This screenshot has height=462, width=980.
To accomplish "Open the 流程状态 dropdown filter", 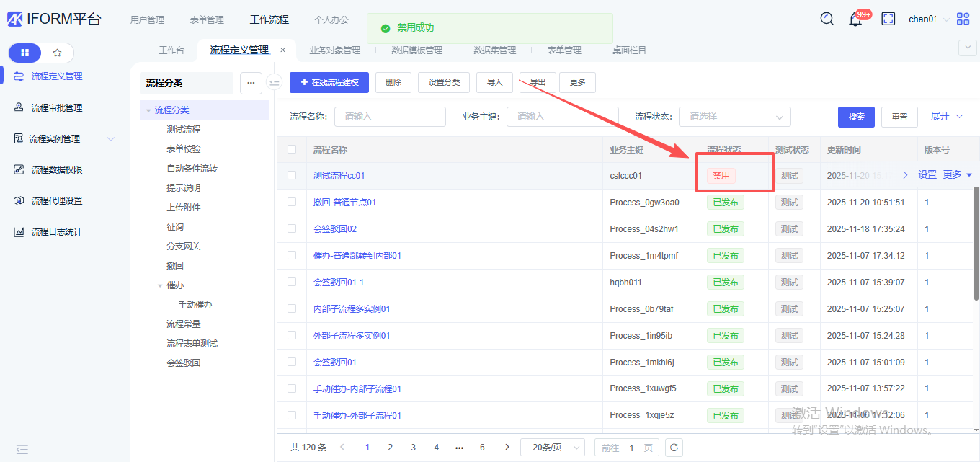I will click(x=734, y=117).
